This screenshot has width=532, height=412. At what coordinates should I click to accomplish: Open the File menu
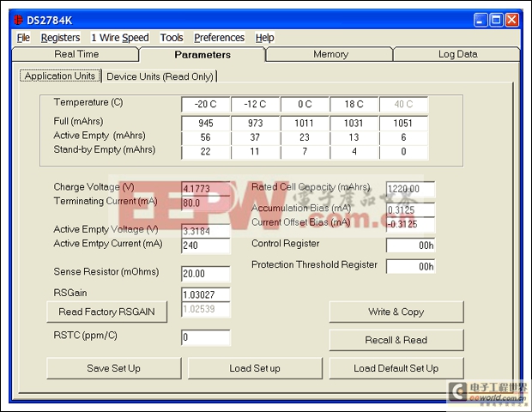[x=23, y=38]
